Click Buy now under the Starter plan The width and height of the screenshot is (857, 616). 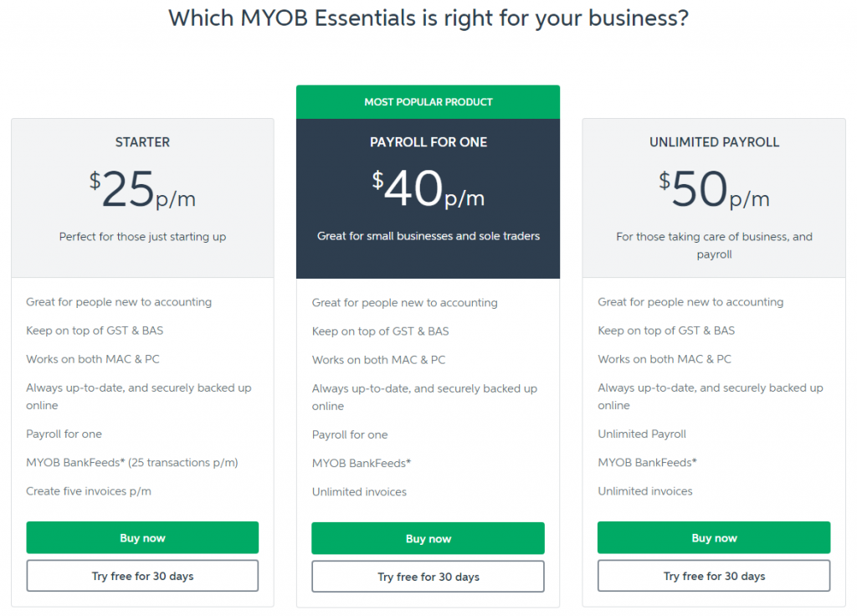(142, 537)
